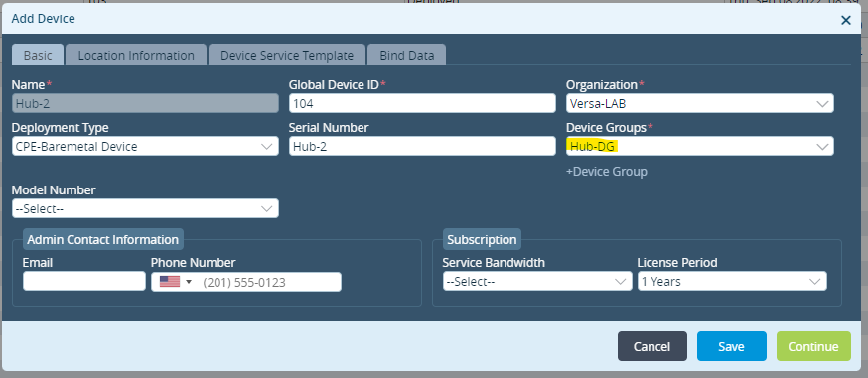Screen dimensions: 868x378
Task: Open the phone country code arrow
Action: click(x=189, y=282)
